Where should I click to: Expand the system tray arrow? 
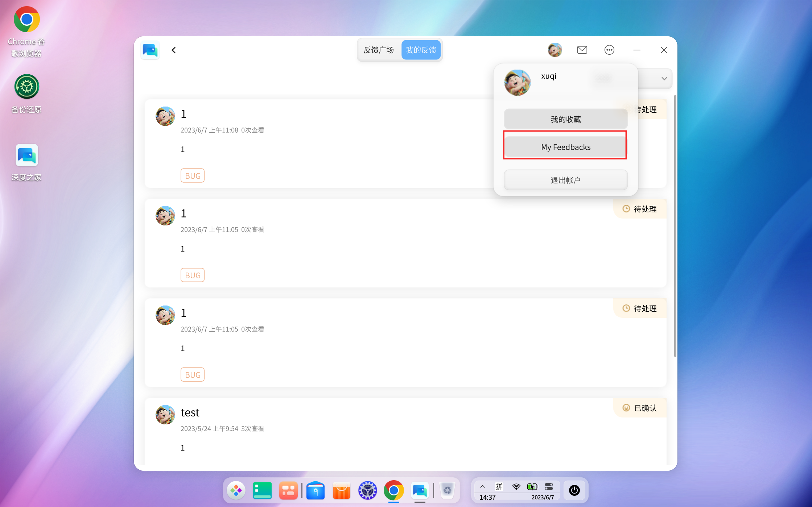[483, 487]
